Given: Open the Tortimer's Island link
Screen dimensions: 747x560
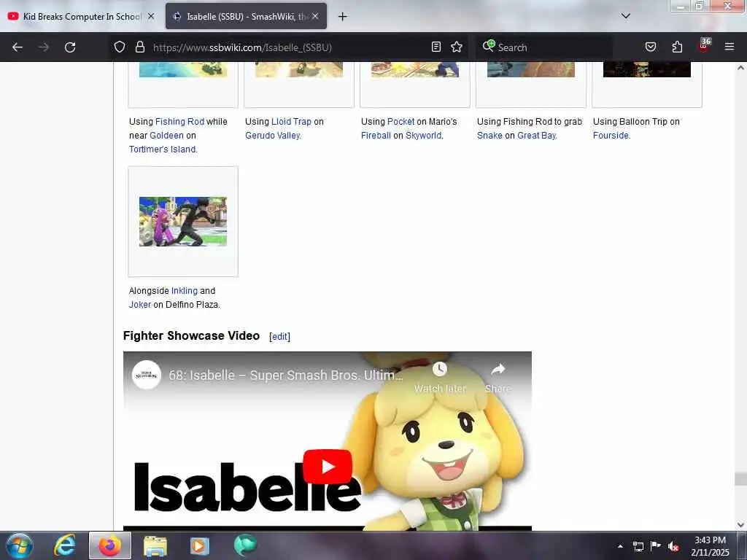Looking at the screenshot, I should coord(163,149).
